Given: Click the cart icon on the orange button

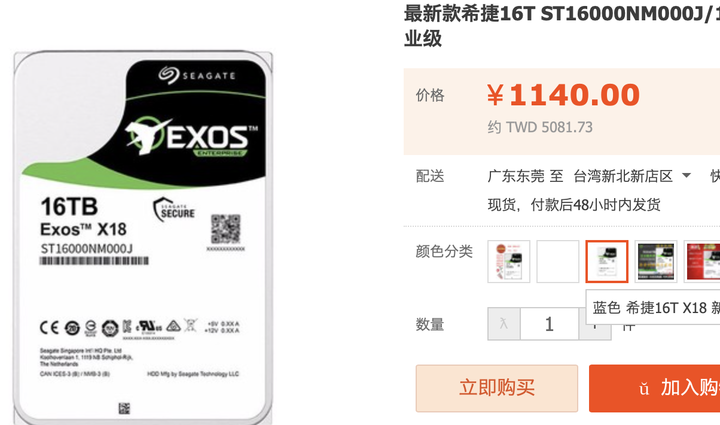Looking at the screenshot, I should point(645,389).
